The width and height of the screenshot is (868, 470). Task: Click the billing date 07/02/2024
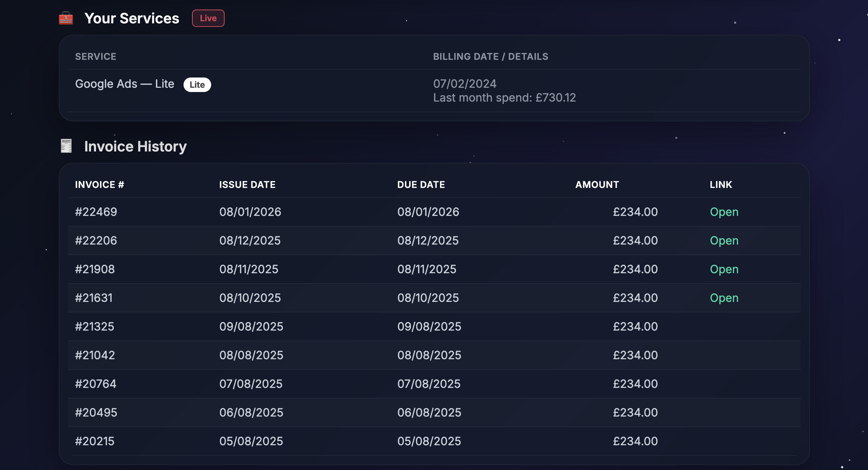[x=465, y=84]
